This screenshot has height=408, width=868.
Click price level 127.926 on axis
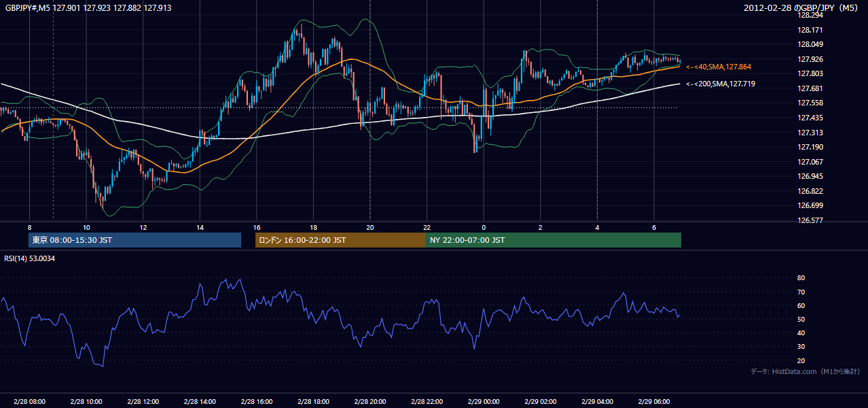[810, 59]
